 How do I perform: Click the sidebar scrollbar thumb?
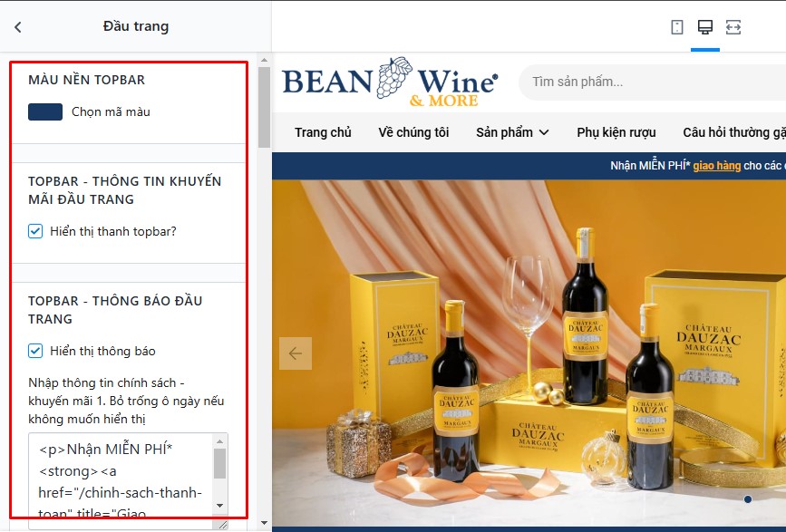(x=264, y=107)
